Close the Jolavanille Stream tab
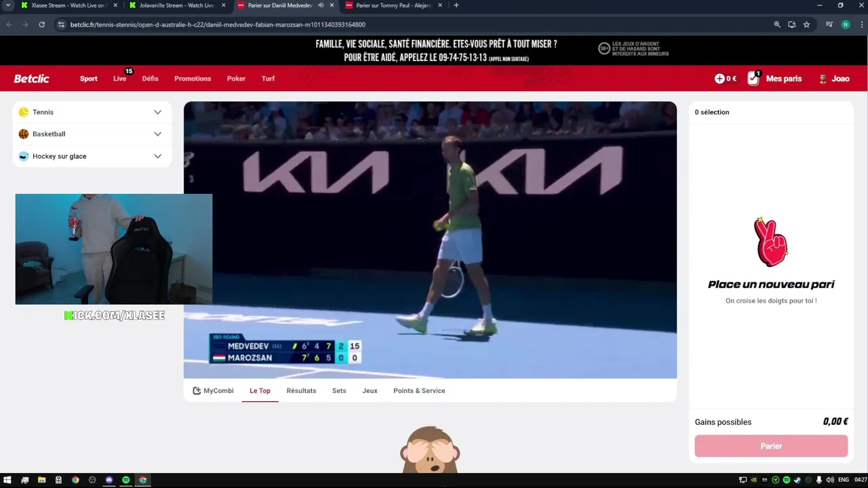 click(224, 5)
